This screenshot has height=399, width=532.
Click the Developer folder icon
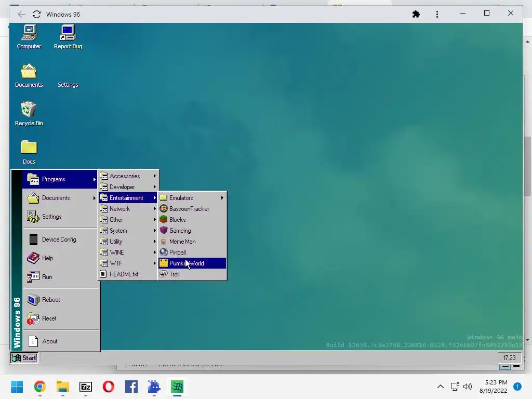pyautogui.click(x=104, y=187)
